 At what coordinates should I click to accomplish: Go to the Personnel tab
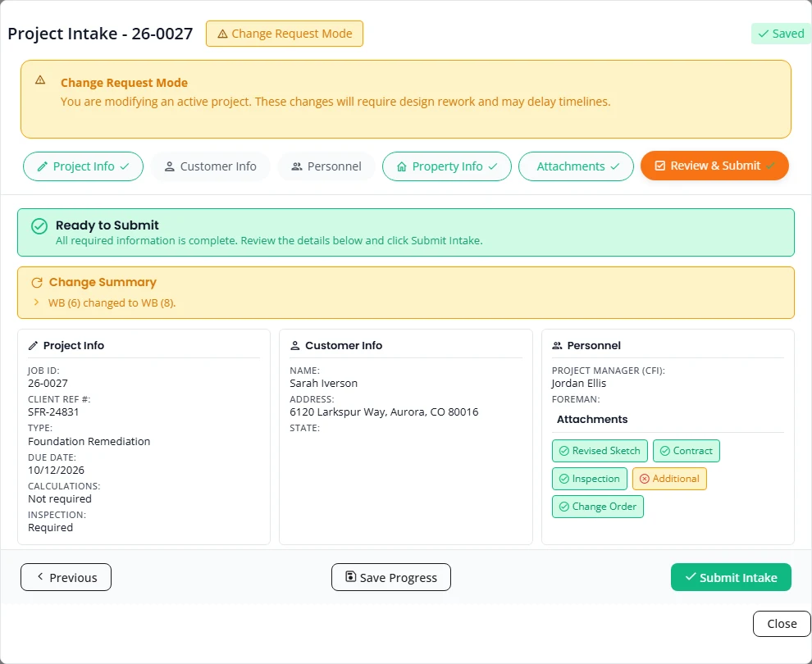[326, 166]
